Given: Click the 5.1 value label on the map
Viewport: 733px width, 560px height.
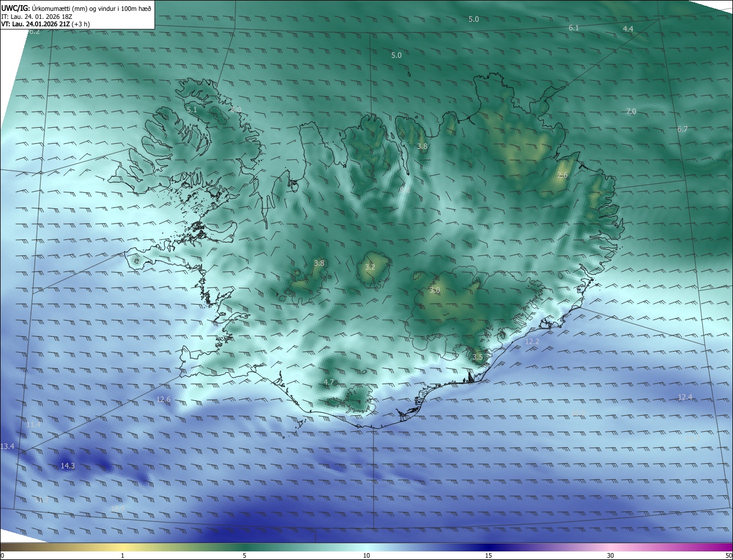Looking at the screenshot, I should click(x=191, y=109).
